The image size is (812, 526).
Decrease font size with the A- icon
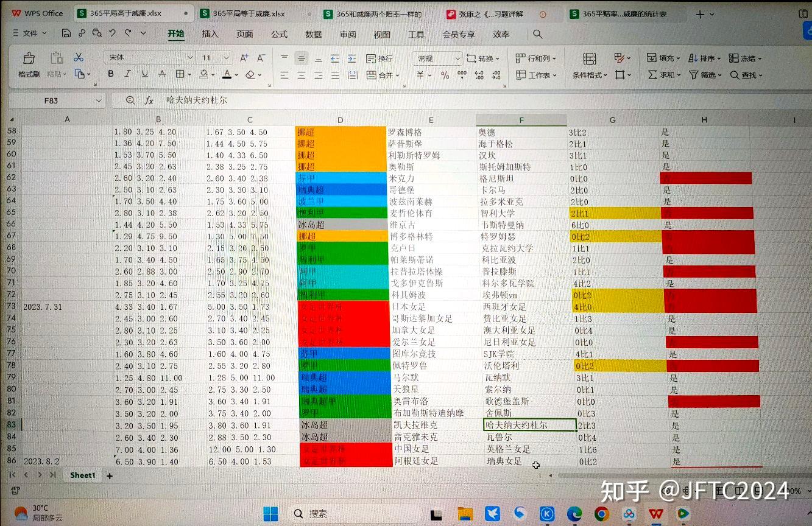tap(261, 58)
